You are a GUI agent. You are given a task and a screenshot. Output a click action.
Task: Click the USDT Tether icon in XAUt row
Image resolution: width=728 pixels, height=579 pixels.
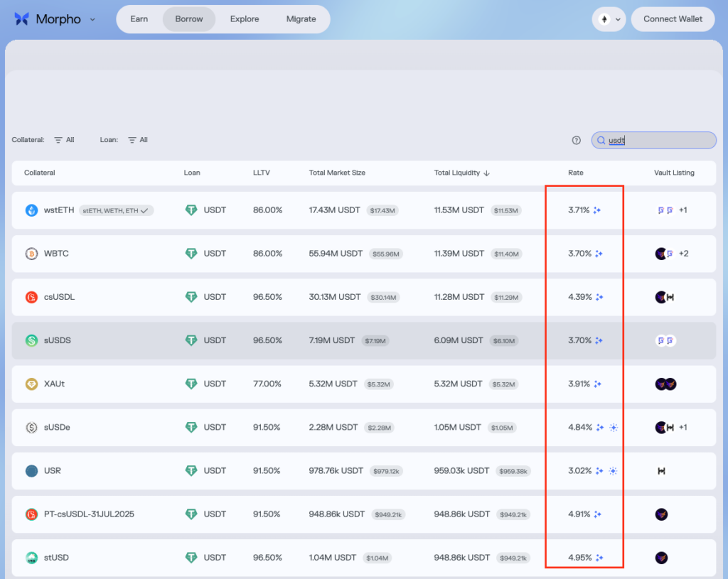[191, 384]
